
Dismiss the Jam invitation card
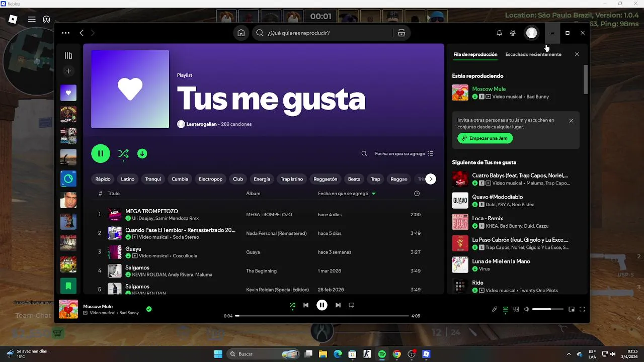click(x=571, y=121)
